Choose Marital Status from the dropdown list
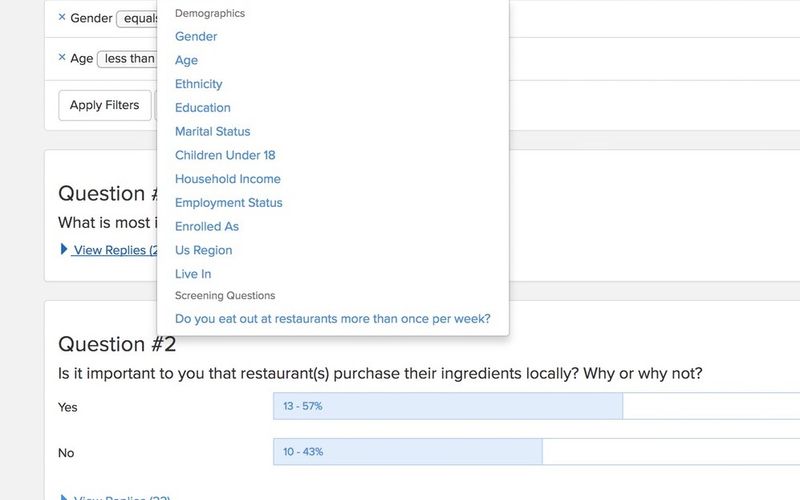800x500 pixels. pos(213,132)
